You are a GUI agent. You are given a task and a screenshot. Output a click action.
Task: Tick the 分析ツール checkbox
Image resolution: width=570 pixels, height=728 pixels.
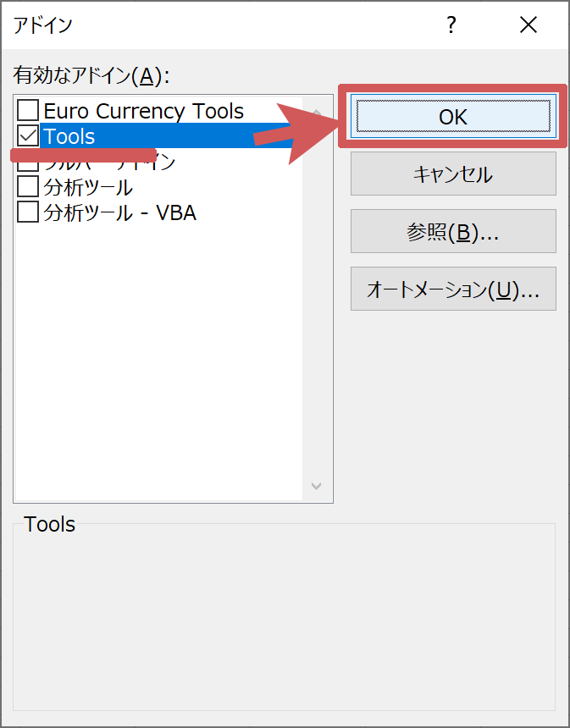click(x=28, y=187)
